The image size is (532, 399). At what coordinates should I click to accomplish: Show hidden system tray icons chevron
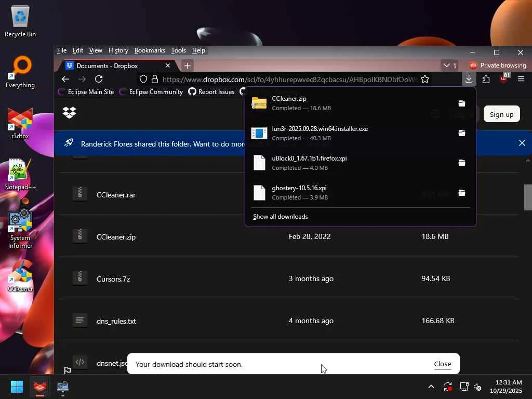click(431, 387)
